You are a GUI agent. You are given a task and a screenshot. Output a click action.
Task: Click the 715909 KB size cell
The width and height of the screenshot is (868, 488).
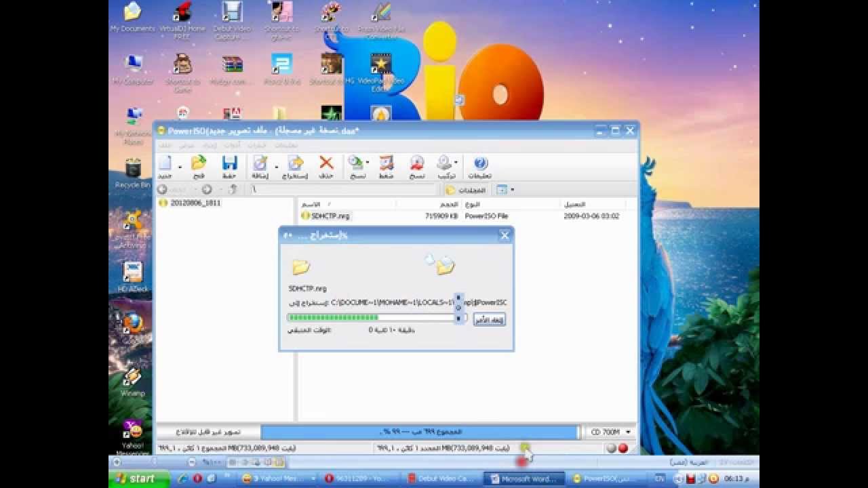click(x=442, y=216)
